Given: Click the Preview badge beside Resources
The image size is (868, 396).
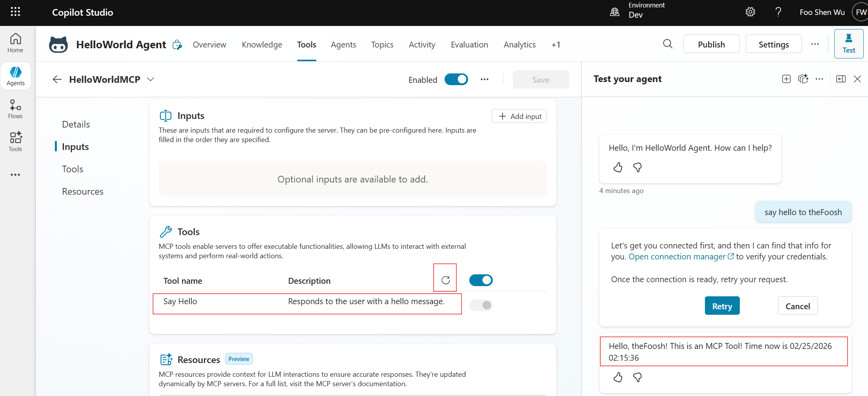Looking at the screenshot, I should coord(239,359).
